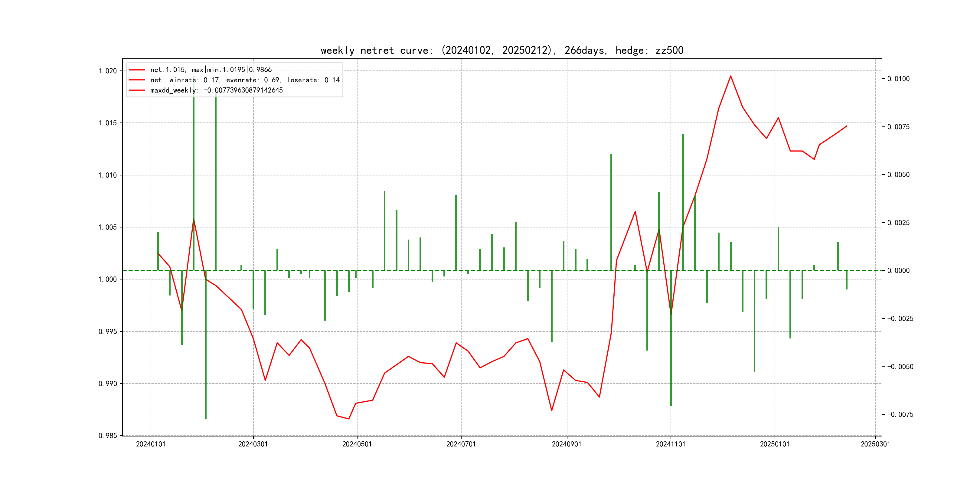Screen dimensions: 980x490
Task: Click the 20240301 x-axis date label
Action: click(253, 444)
